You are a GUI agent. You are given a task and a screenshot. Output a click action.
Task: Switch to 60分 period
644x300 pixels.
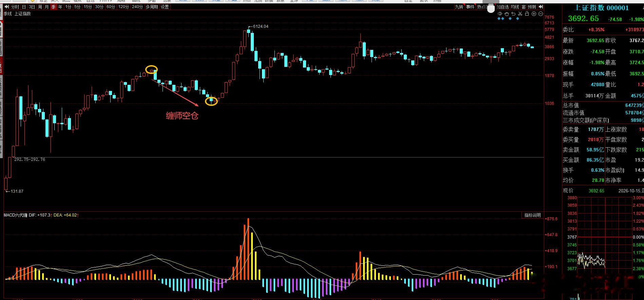(x=111, y=7)
